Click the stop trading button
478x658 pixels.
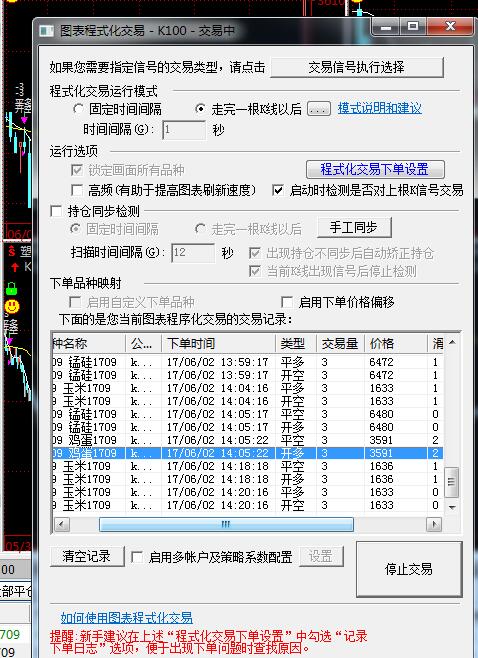click(x=409, y=569)
